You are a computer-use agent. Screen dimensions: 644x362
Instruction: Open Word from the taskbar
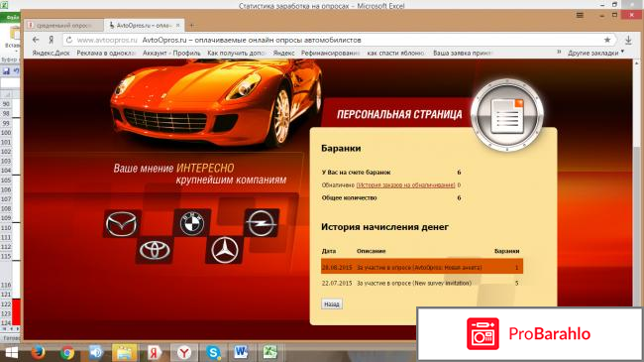pos(242,352)
